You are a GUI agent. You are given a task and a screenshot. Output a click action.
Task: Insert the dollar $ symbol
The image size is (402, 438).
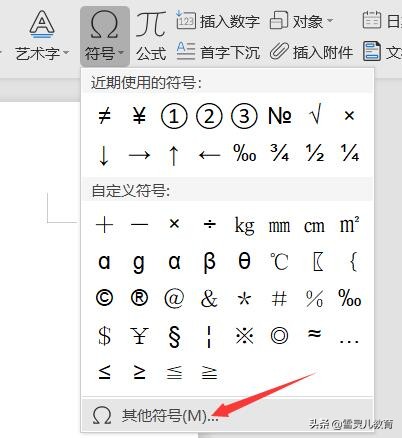click(104, 336)
